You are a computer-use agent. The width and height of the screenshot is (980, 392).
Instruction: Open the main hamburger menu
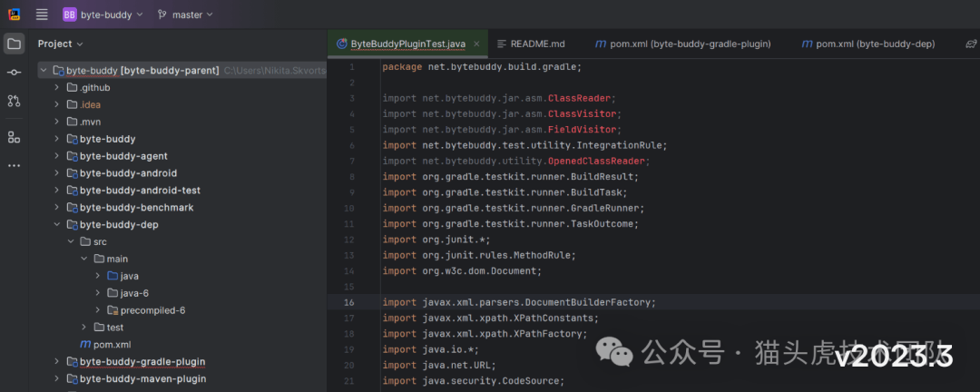pyautogui.click(x=42, y=14)
